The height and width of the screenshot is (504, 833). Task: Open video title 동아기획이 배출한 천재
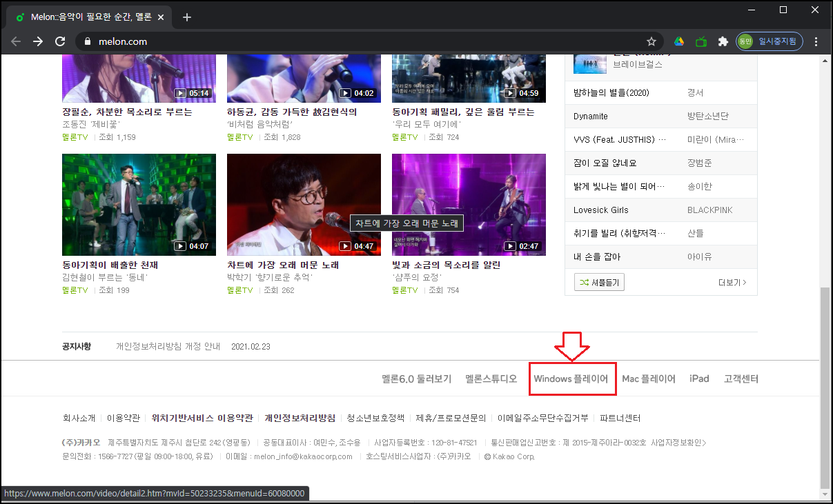(111, 265)
